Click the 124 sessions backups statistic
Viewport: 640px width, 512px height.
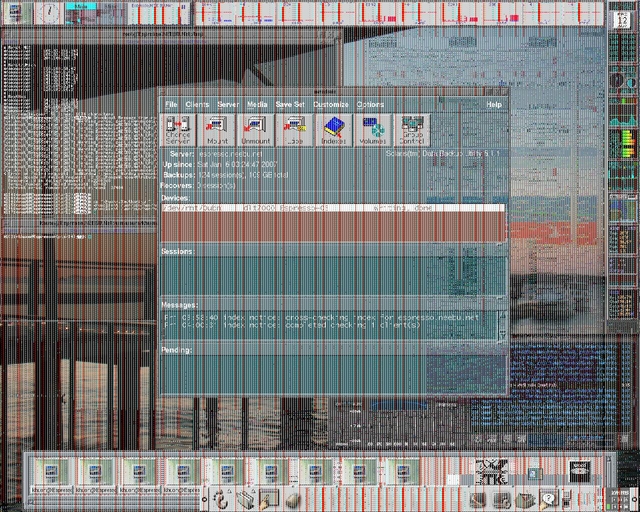point(243,175)
